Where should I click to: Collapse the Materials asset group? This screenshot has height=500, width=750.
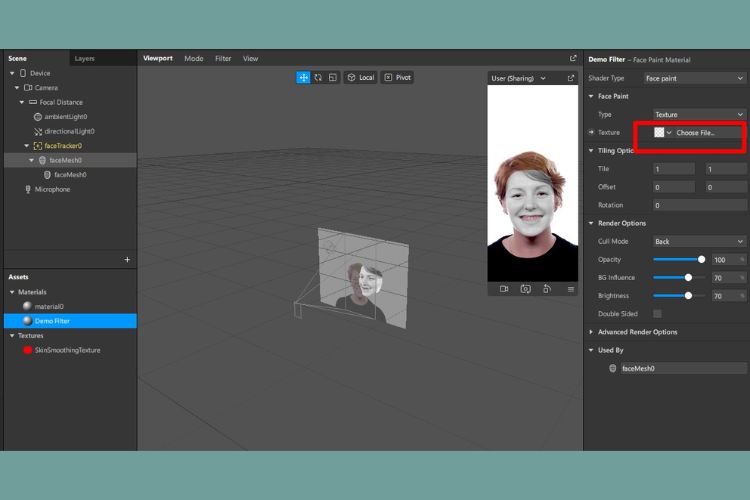(12, 292)
